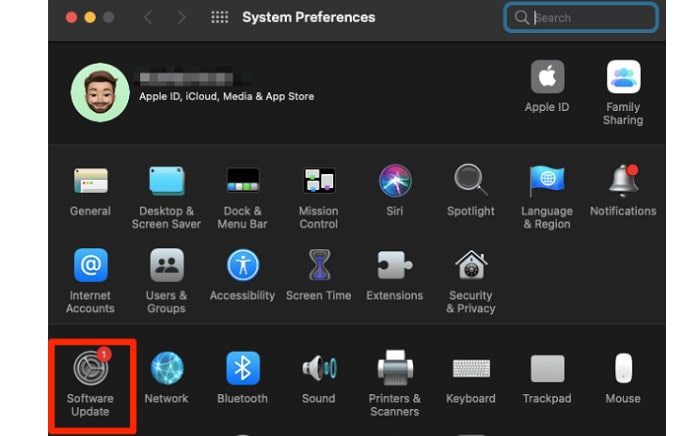Show all preferences grid button
The width and height of the screenshot is (700, 436).
(220, 17)
